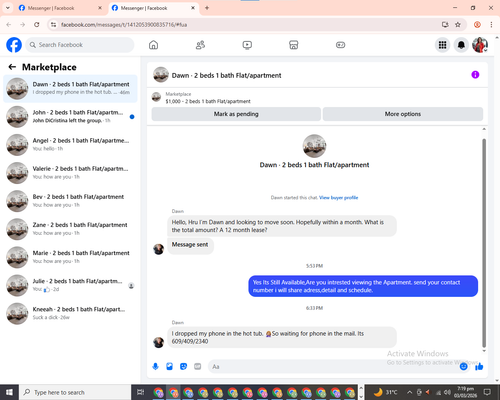The height and width of the screenshot is (400, 500).
Task: Open the taskbar clock and date
Action: click(x=465, y=392)
